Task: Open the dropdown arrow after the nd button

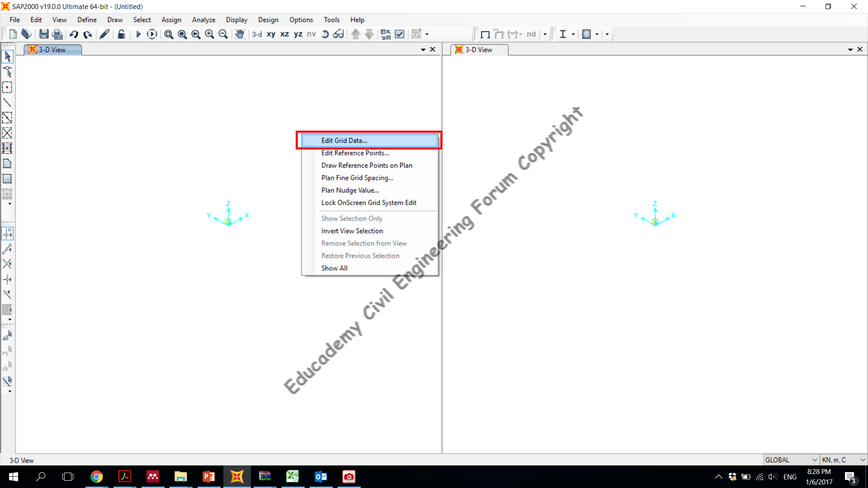Action: (x=545, y=34)
